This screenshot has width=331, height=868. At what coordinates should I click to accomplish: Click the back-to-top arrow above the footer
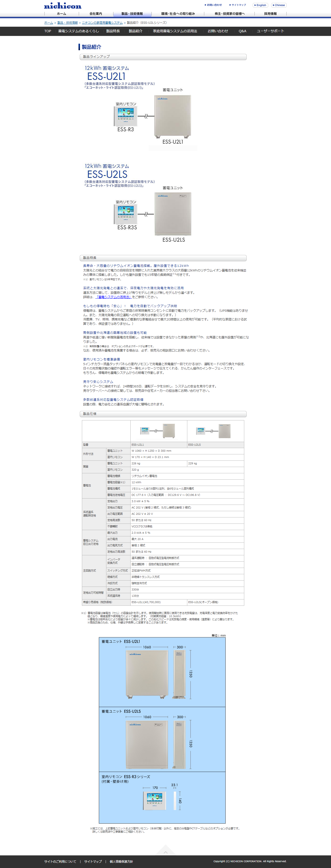point(165,850)
